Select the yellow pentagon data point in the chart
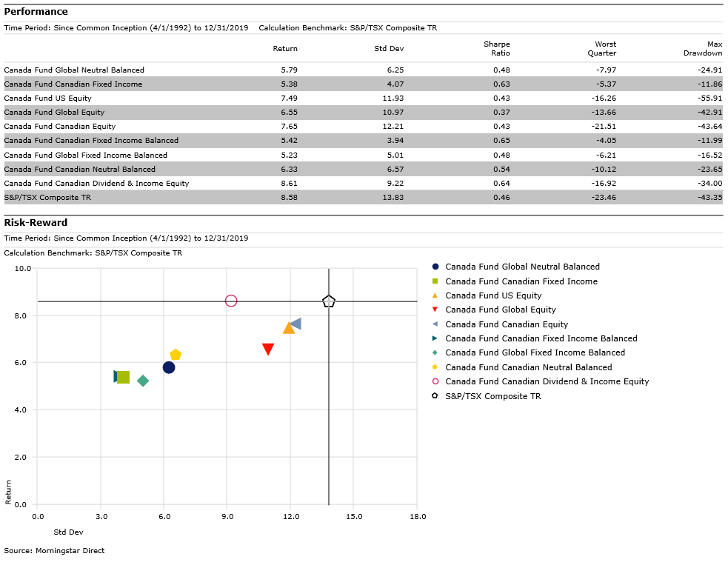Image resolution: width=728 pixels, height=565 pixels. (176, 355)
